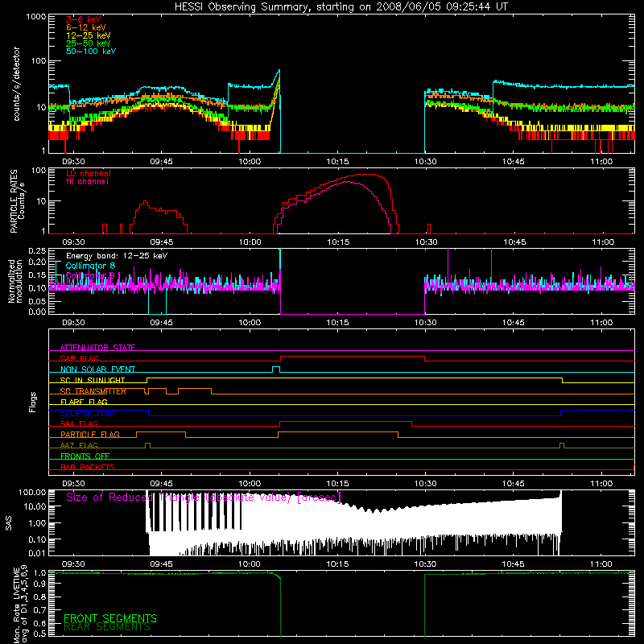
Task: Select the FRONTS_OFF flag label
Action: click(85, 456)
